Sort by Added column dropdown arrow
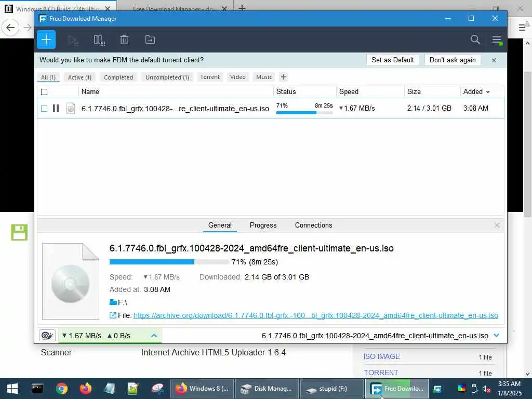532x399 pixels. [x=488, y=92]
